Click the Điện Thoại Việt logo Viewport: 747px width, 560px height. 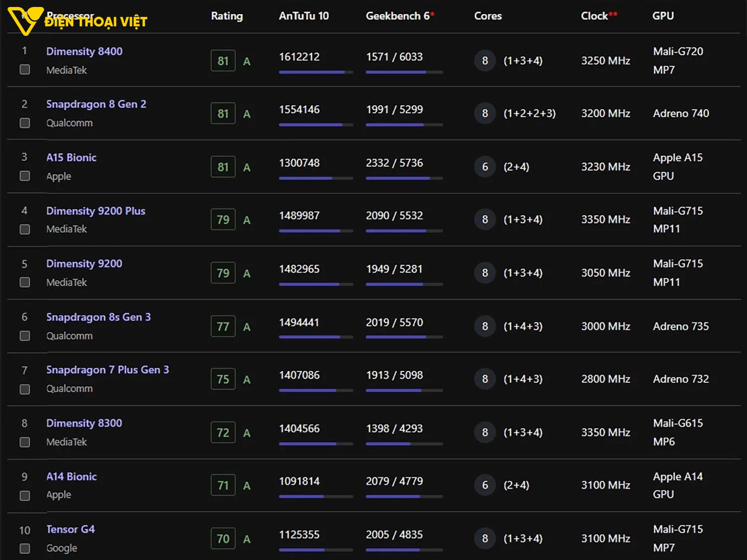point(77,21)
